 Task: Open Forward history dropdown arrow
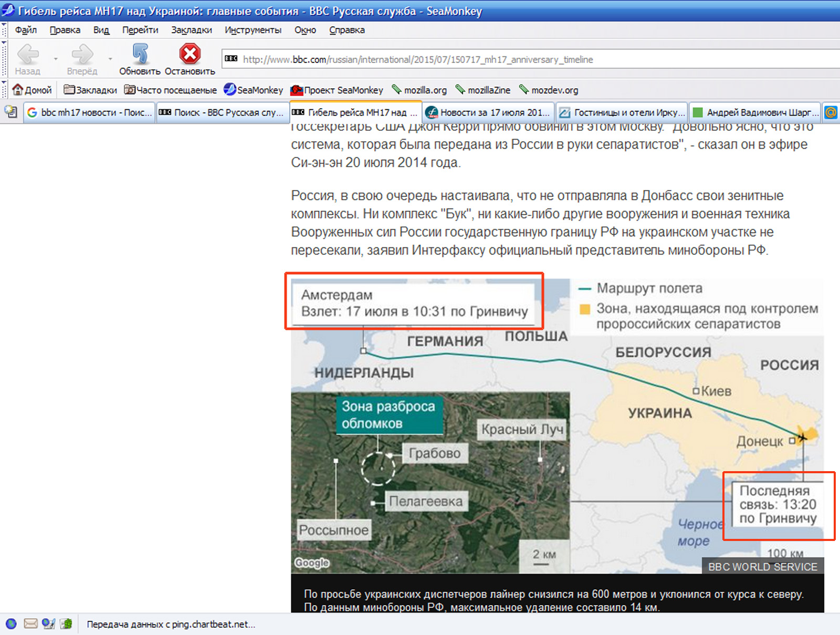(110, 59)
